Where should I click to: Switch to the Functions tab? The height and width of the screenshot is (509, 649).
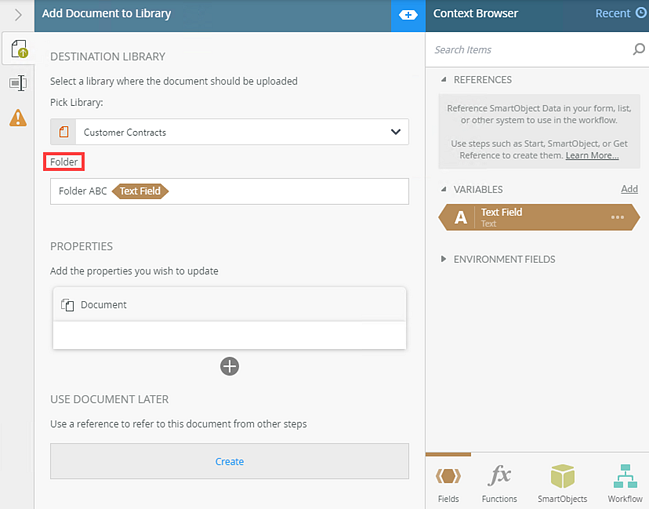click(x=499, y=483)
